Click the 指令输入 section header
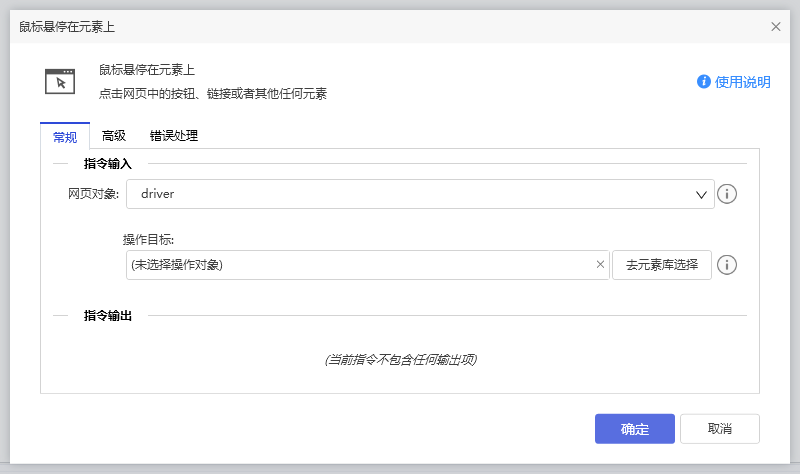Viewport: 800px width, 474px height. pos(108,163)
